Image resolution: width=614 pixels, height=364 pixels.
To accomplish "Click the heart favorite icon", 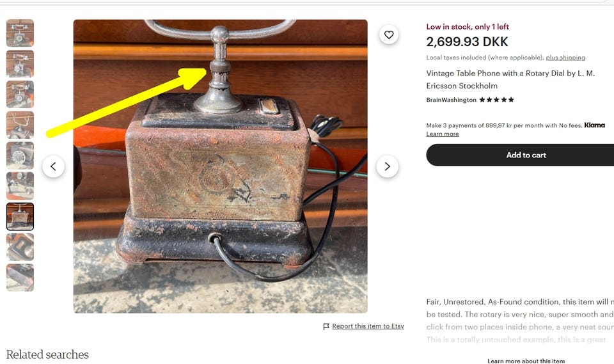I will (x=388, y=35).
